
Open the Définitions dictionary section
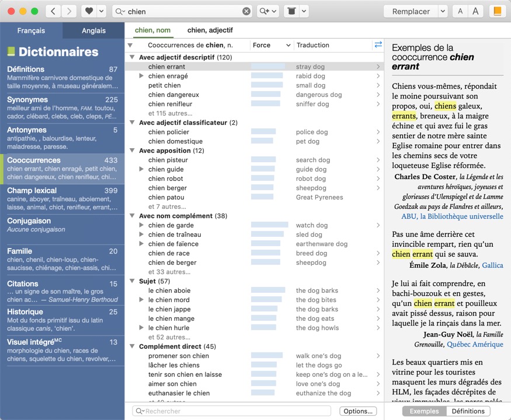click(62, 78)
